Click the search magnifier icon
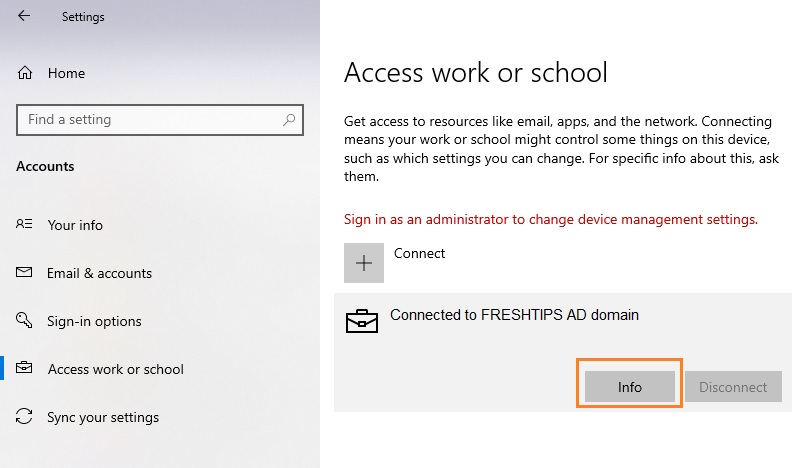Image resolution: width=797 pixels, height=468 pixels. click(289, 120)
